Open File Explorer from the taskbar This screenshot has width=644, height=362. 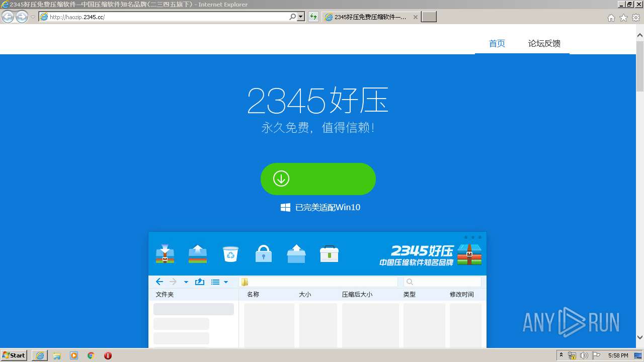pos(57,355)
